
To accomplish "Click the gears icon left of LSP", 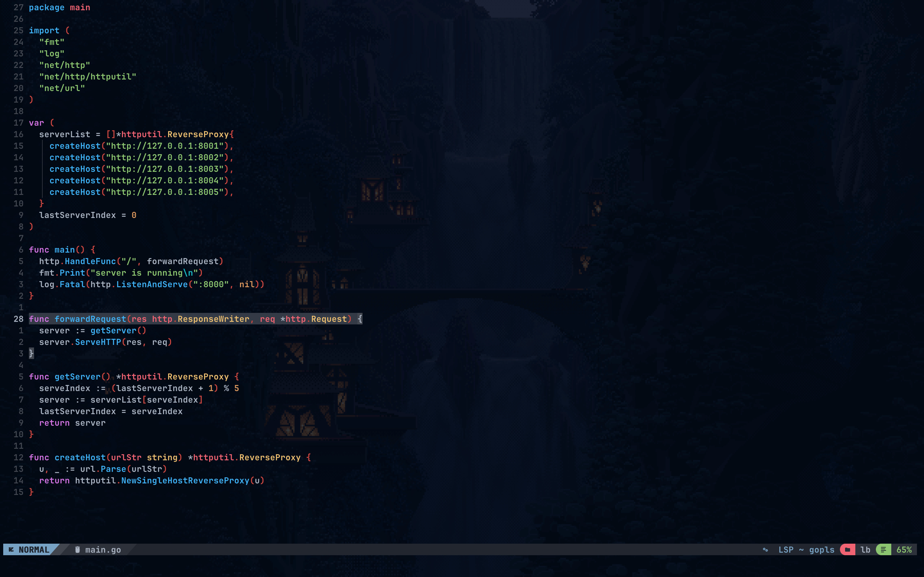I will pyautogui.click(x=765, y=549).
